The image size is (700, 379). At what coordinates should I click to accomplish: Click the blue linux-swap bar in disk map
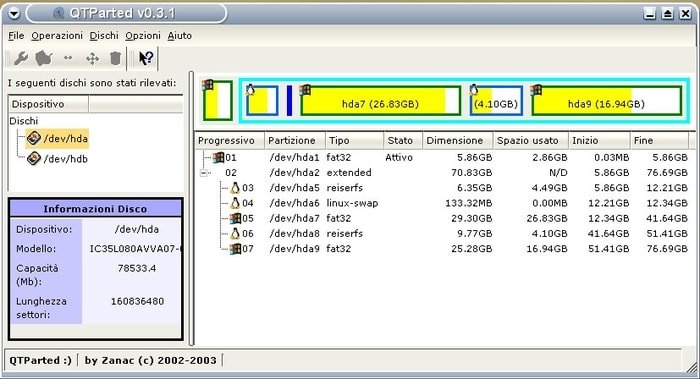(x=289, y=100)
